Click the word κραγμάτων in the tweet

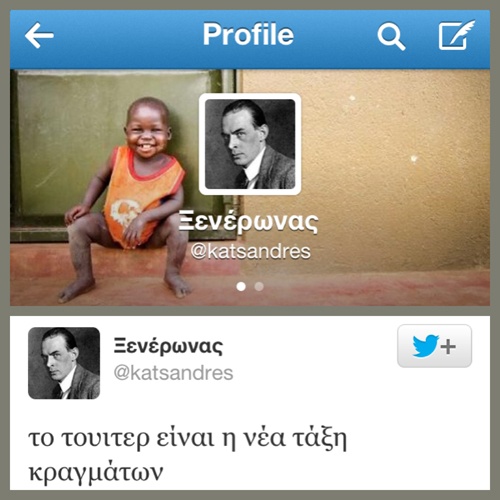point(96,472)
